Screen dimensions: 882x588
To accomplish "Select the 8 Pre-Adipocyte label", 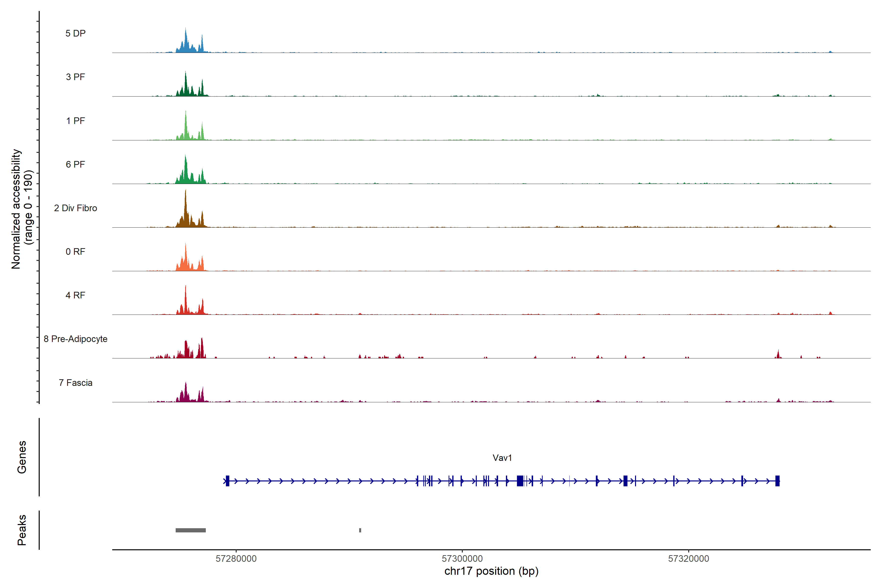I will (x=75, y=339).
